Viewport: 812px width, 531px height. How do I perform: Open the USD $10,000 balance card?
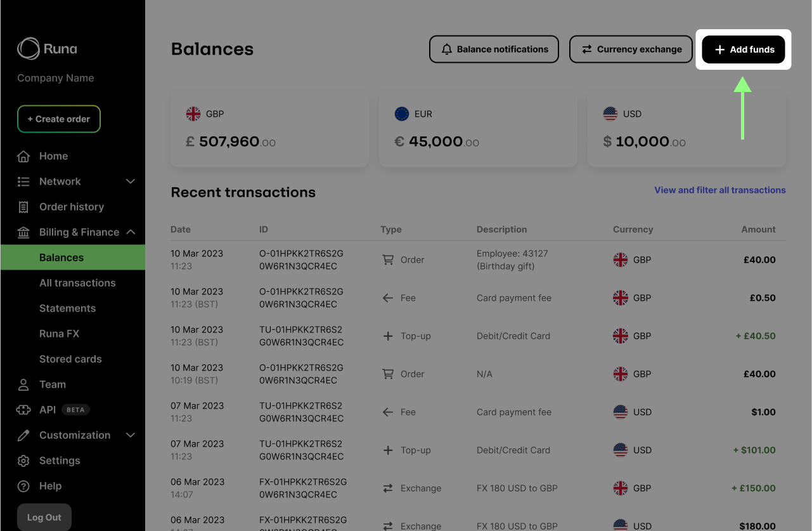tap(687, 129)
